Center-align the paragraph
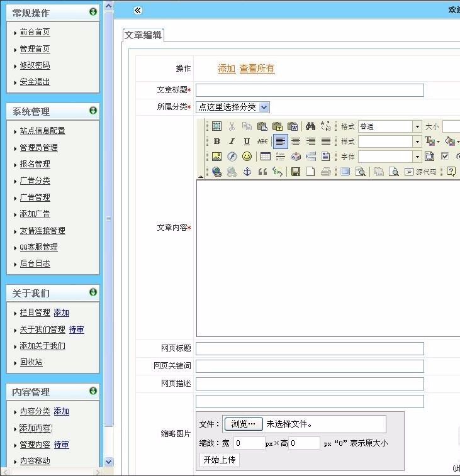The height and width of the screenshot is (476, 460). coord(295,141)
